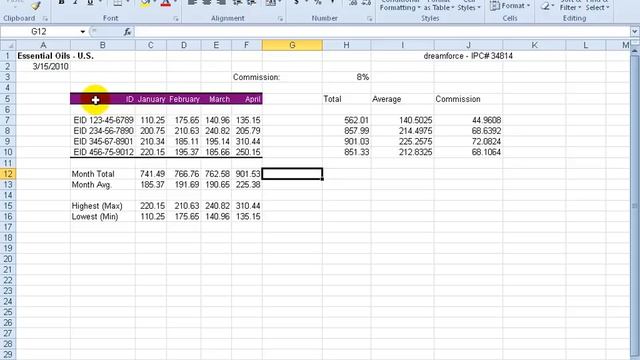
Task: Click into the formula bar input
Action: click(382, 32)
